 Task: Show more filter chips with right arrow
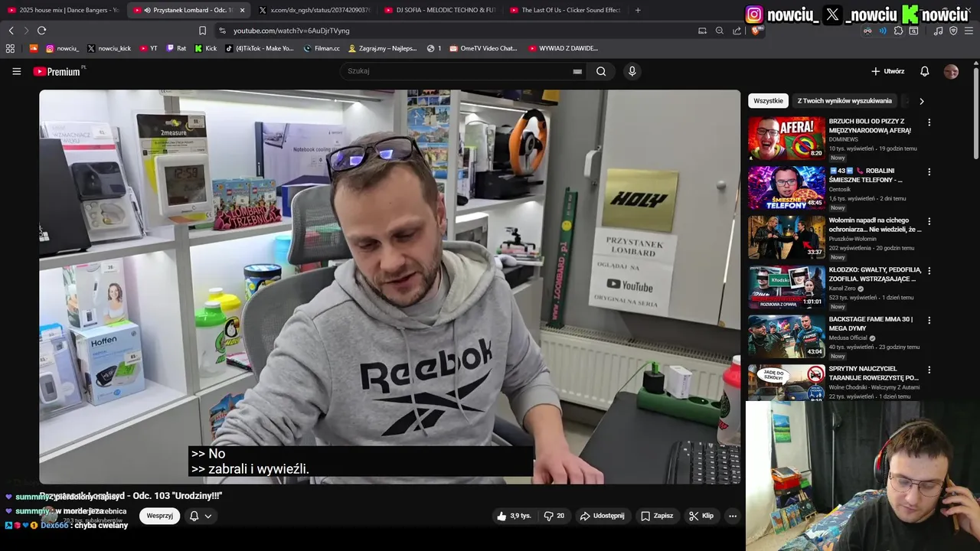921,101
